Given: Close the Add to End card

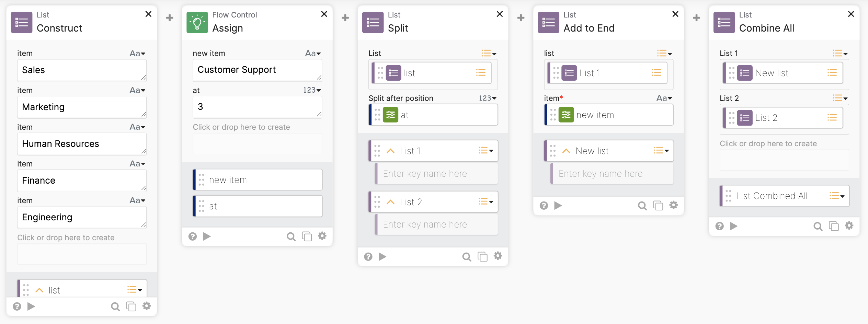Looking at the screenshot, I should coord(675,14).
